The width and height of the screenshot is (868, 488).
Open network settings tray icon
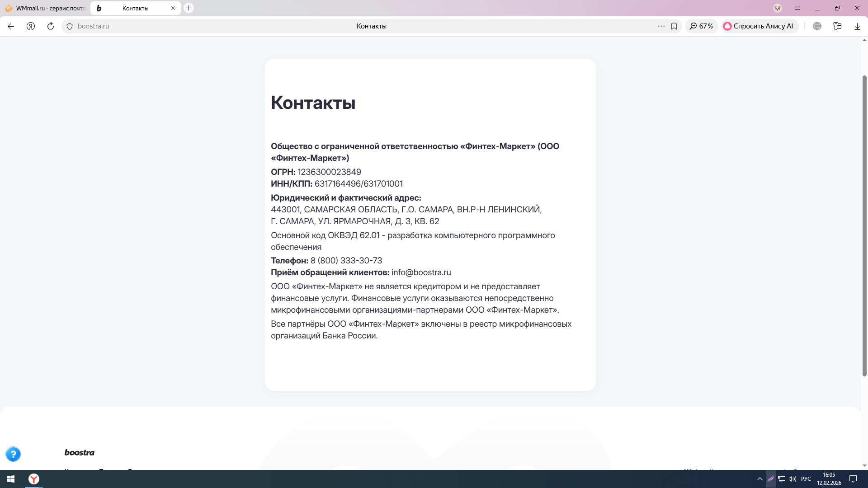click(782, 479)
